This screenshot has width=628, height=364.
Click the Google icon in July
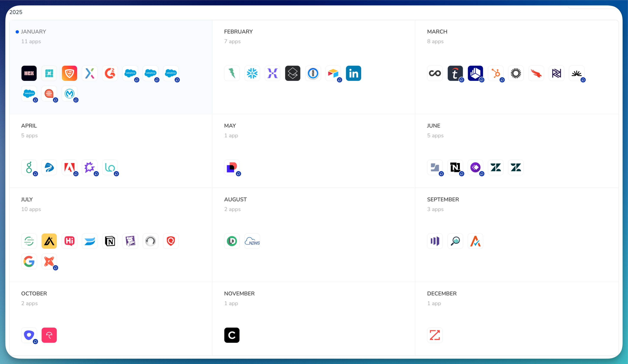tap(29, 261)
